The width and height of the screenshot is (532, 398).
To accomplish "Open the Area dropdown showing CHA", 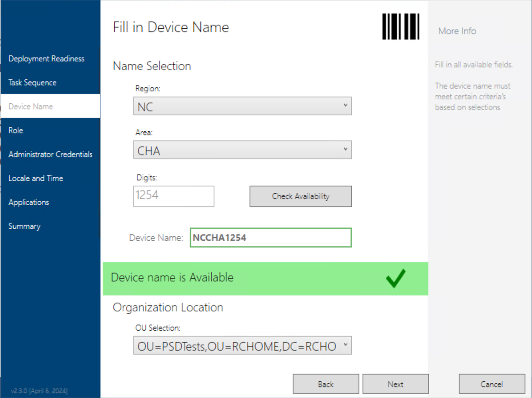I will click(x=242, y=150).
